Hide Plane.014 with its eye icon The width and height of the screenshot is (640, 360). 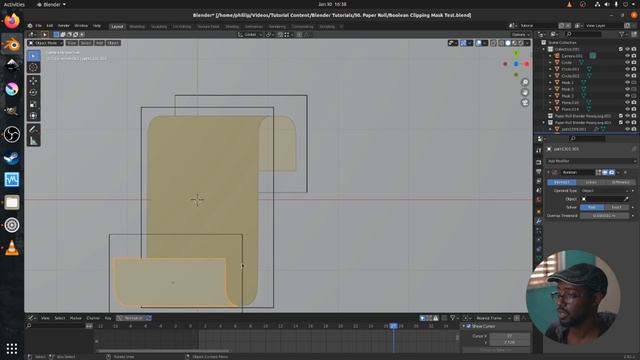tap(627, 109)
